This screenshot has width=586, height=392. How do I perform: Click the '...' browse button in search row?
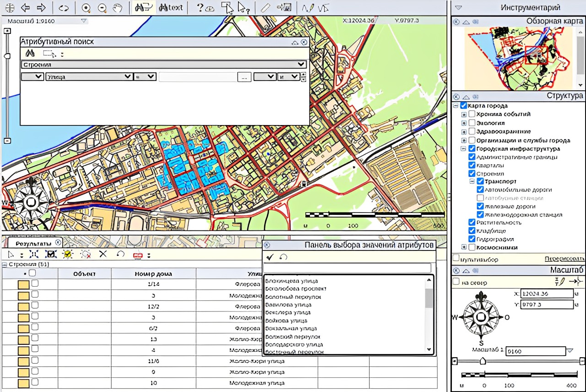click(244, 77)
